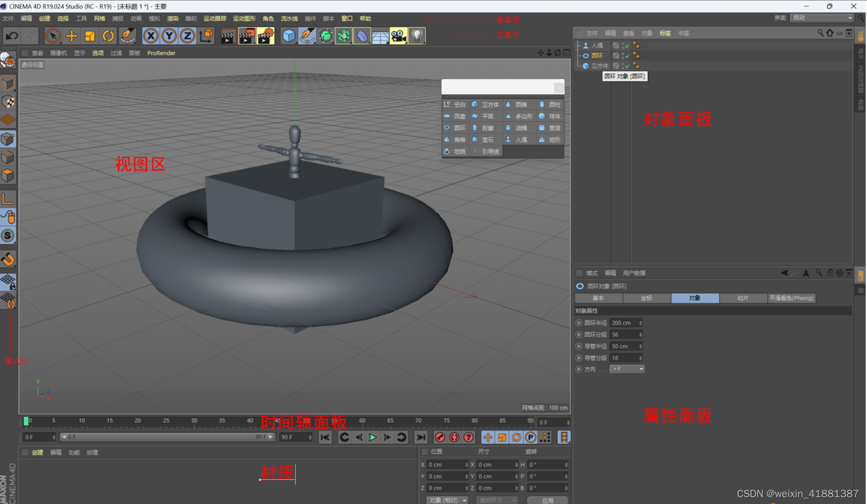Open the 渲染 menu in the menu bar

173,18
